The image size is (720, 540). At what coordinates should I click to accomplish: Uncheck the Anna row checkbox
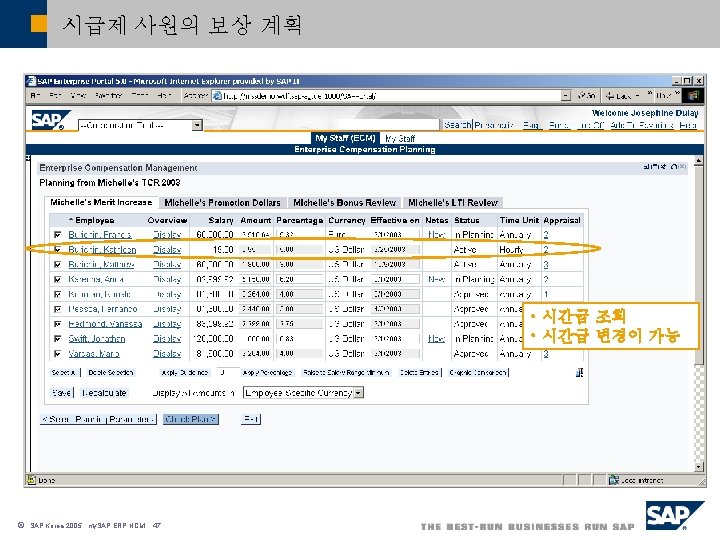[x=57, y=279]
